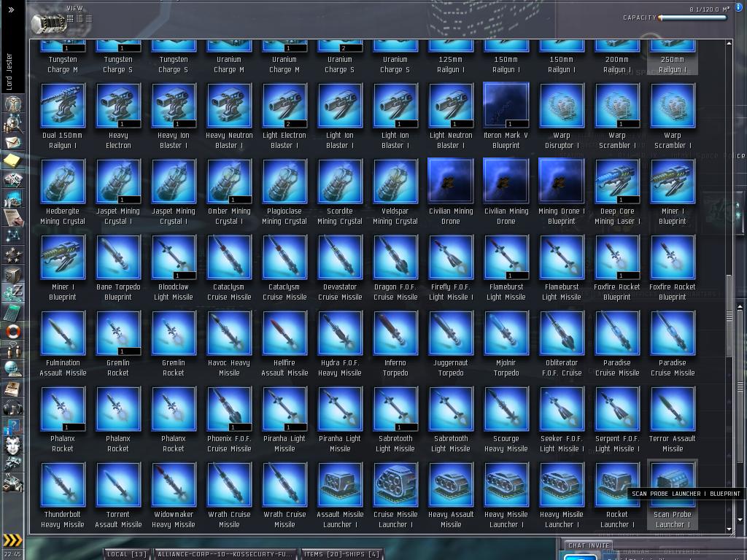Open the yellow Notepad icon
The height and width of the screenshot is (560, 747).
[13, 161]
